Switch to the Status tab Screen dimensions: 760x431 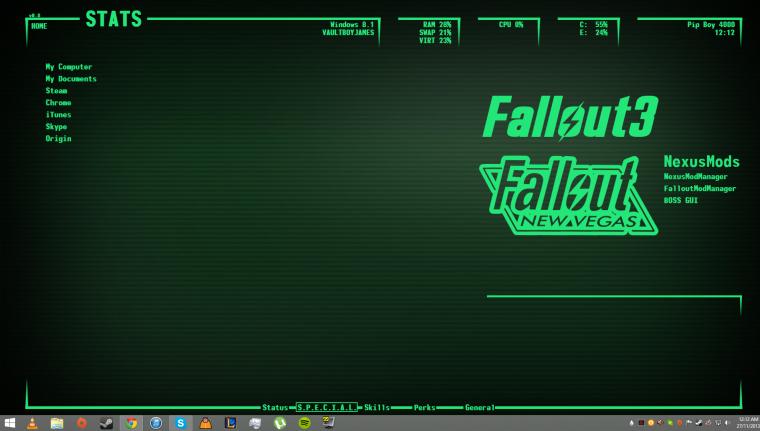pyautogui.click(x=275, y=407)
